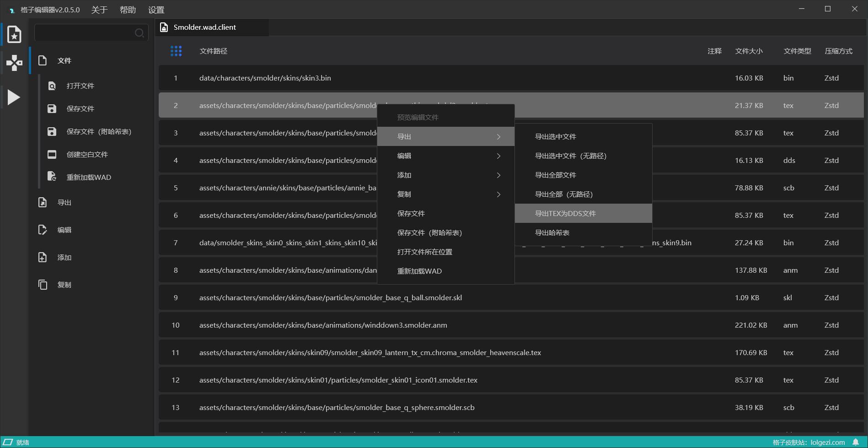Select 导出TEX为DDS文件 from the submenu

565,213
